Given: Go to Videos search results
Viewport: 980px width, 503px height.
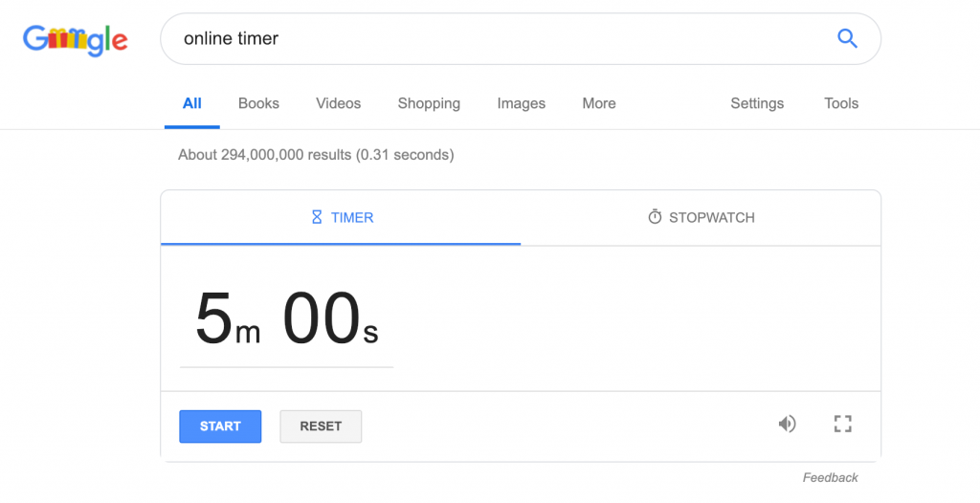Looking at the screenshot, I should point(338,103).
